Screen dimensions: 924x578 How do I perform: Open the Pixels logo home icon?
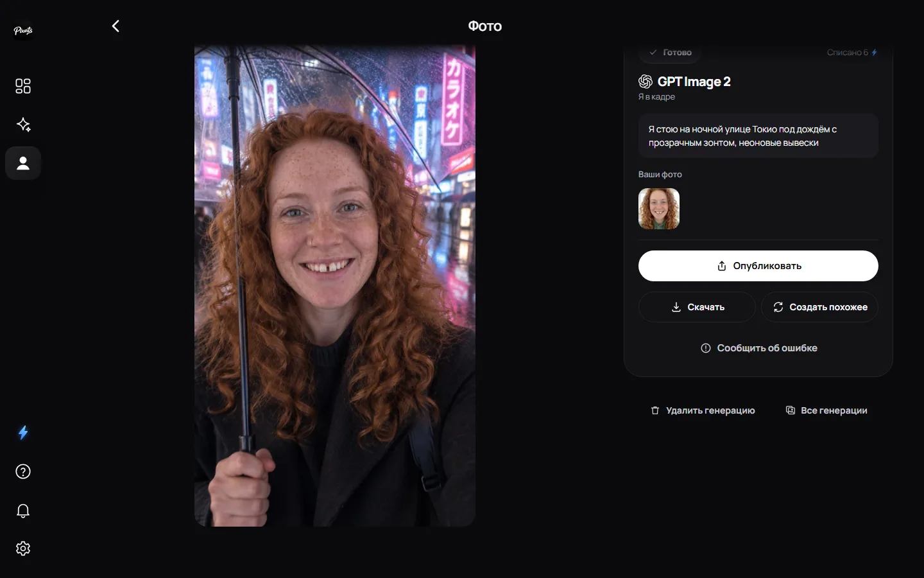23,30
